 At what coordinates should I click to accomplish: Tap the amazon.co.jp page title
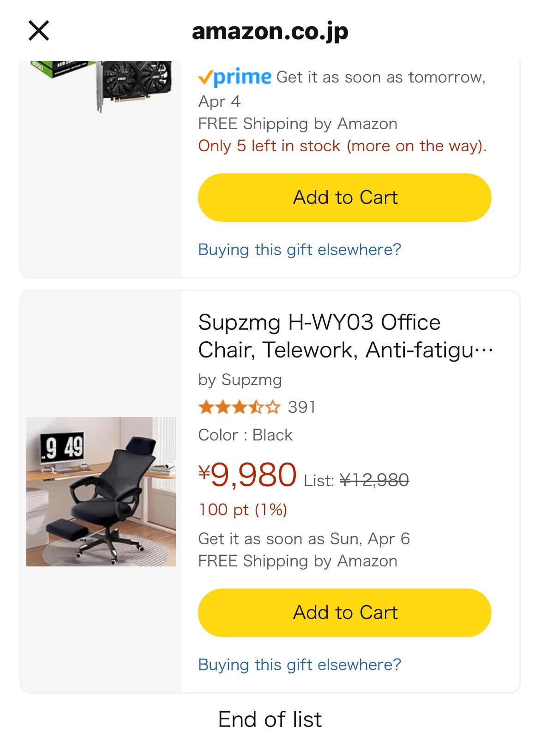click(270, 31)
